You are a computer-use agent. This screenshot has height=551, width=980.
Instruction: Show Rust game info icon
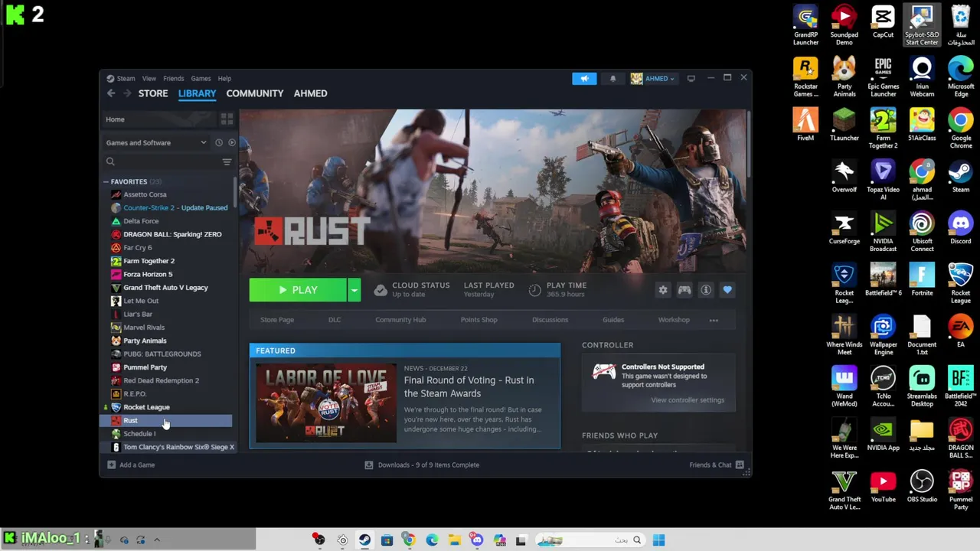706,290
